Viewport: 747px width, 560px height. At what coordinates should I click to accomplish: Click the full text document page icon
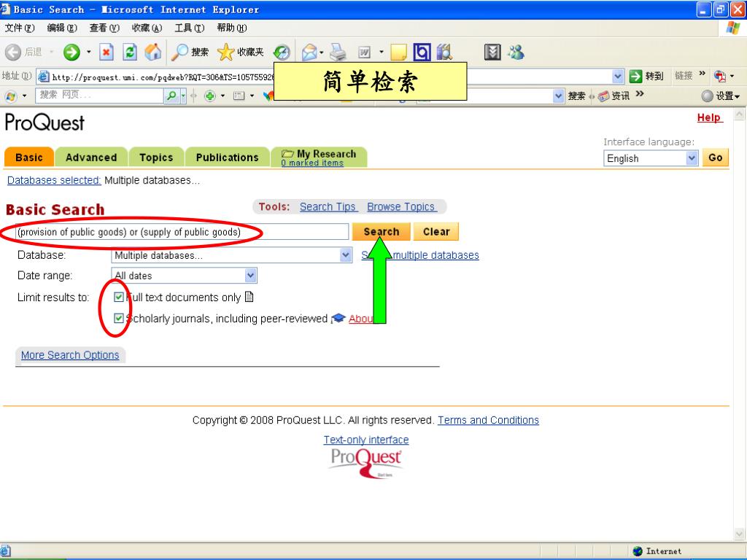[249, 297]
